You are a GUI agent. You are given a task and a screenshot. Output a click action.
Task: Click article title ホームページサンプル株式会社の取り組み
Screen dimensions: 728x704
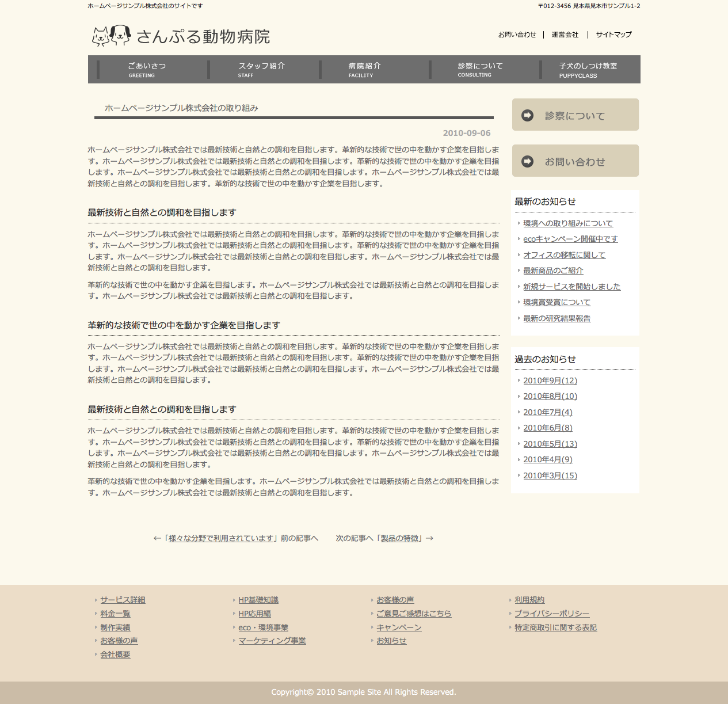tap(181, 108)
